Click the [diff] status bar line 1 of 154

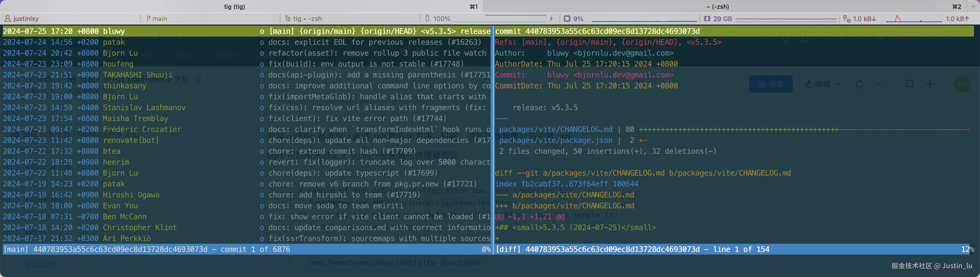pyautogui.click(x=734, y=249)
